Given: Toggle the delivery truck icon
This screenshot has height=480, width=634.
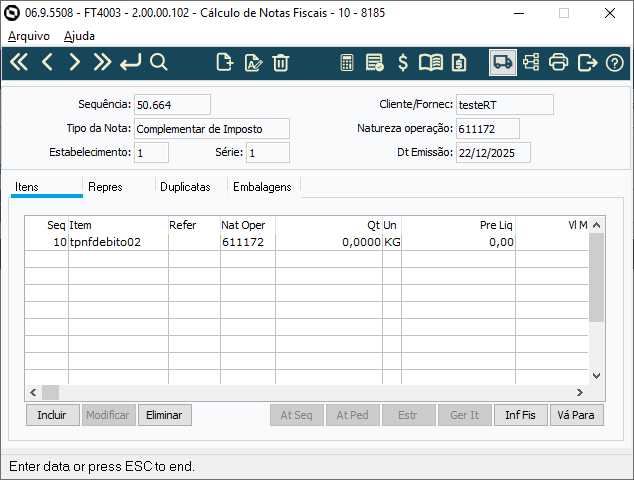Looking at the screenshot, I should tap(503, 63).
